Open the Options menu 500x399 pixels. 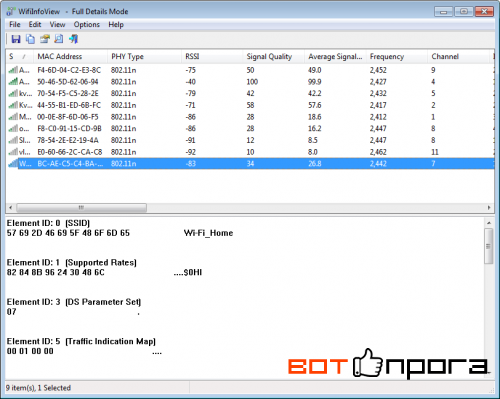[87, 25]
